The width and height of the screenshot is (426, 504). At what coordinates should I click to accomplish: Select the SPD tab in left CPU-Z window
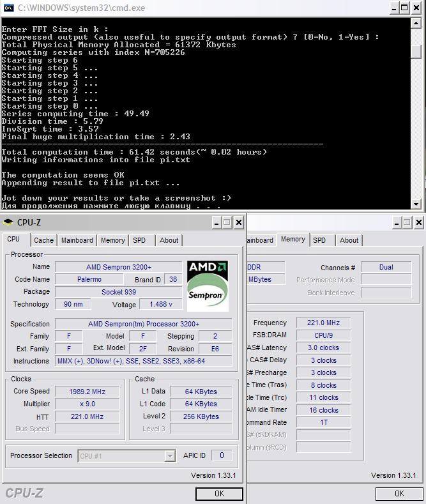pos(139,240)
